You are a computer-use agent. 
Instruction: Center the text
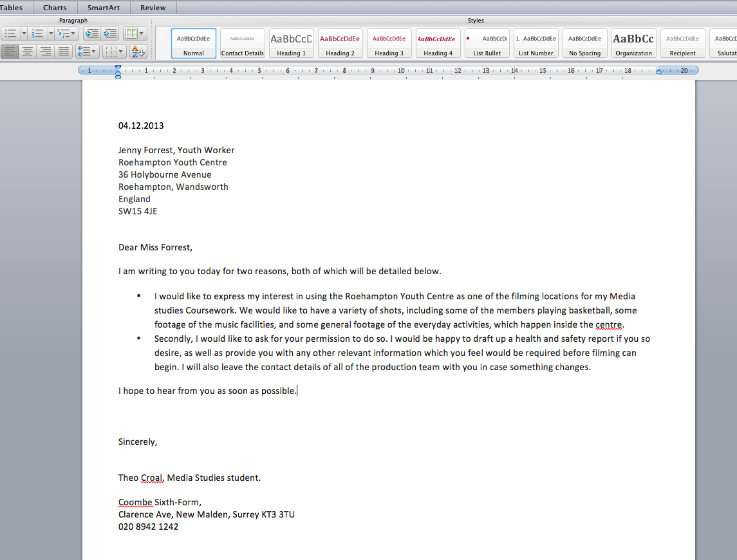coord(28,51)
